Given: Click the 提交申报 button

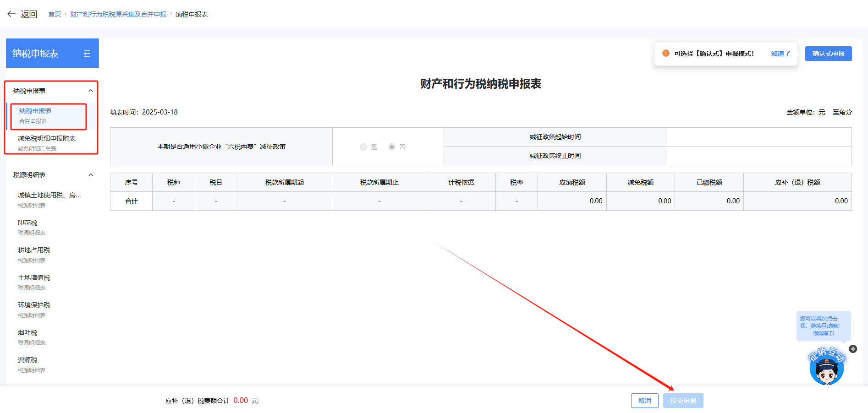Looking at the screenshot, I should point(683,400).
